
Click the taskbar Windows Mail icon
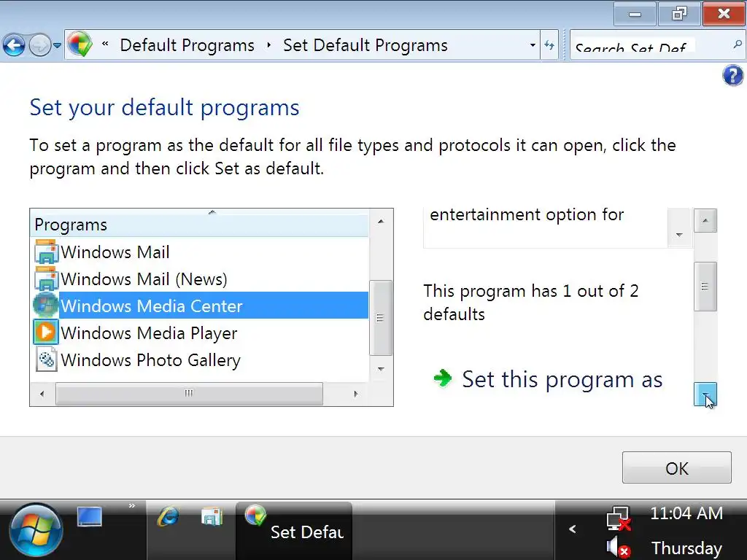click(212, 517)
